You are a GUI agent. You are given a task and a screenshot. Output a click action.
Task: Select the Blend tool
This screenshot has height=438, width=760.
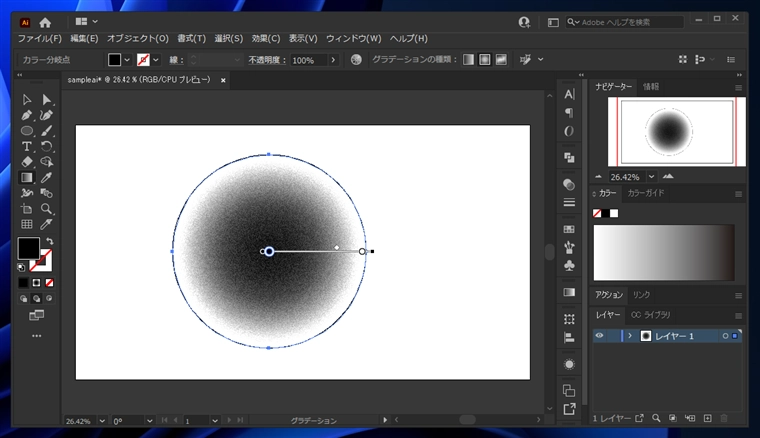click(x=47, y=193)
